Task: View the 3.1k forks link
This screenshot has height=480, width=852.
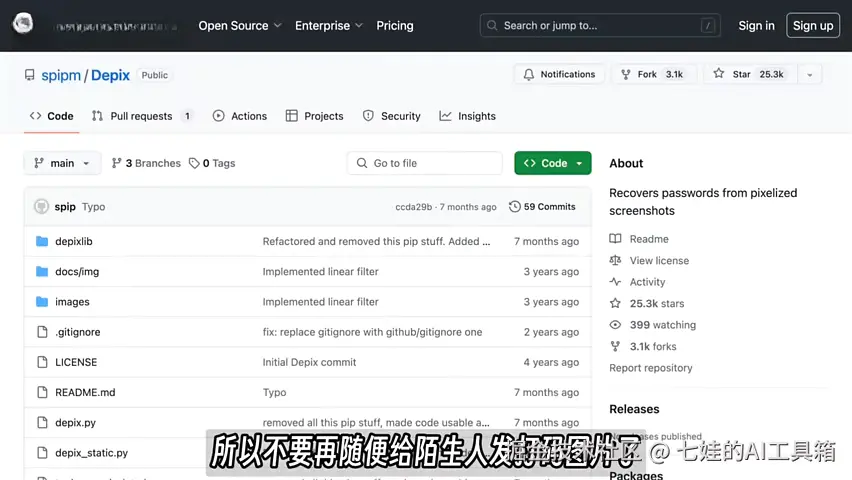Action: click(653, 346)
